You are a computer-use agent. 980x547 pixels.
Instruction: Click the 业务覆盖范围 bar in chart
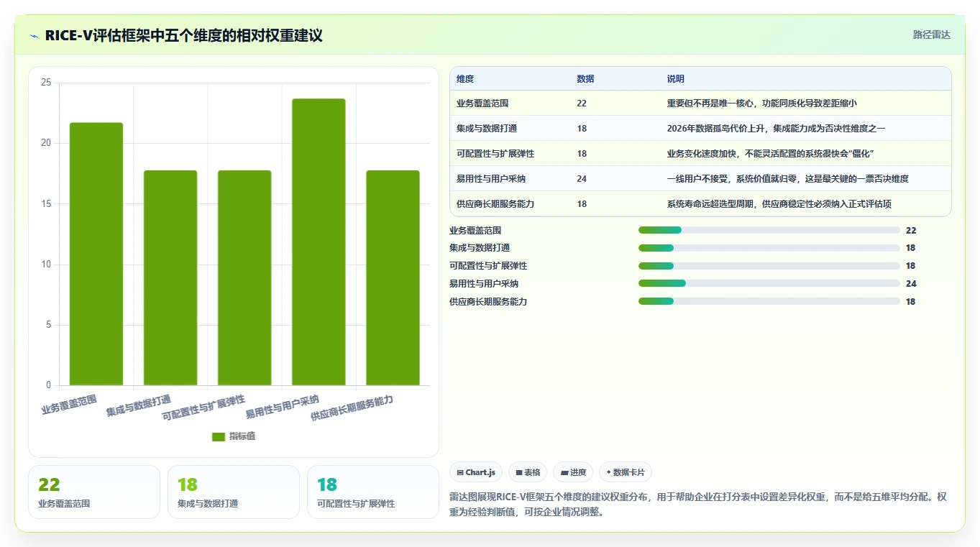point(96,254)
